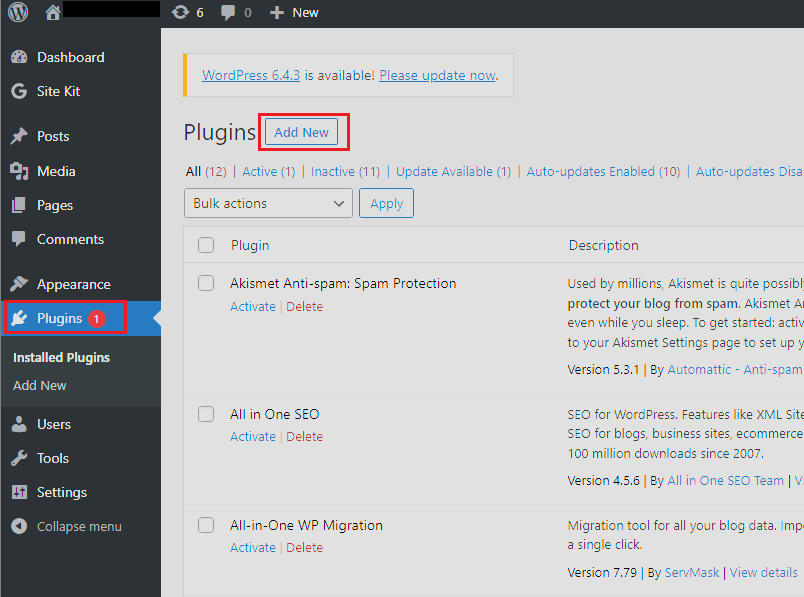Click the Plugins plug icon
The width and height of the screenshot is (804, 597).
pyautogui.click(x=19, y=318)
